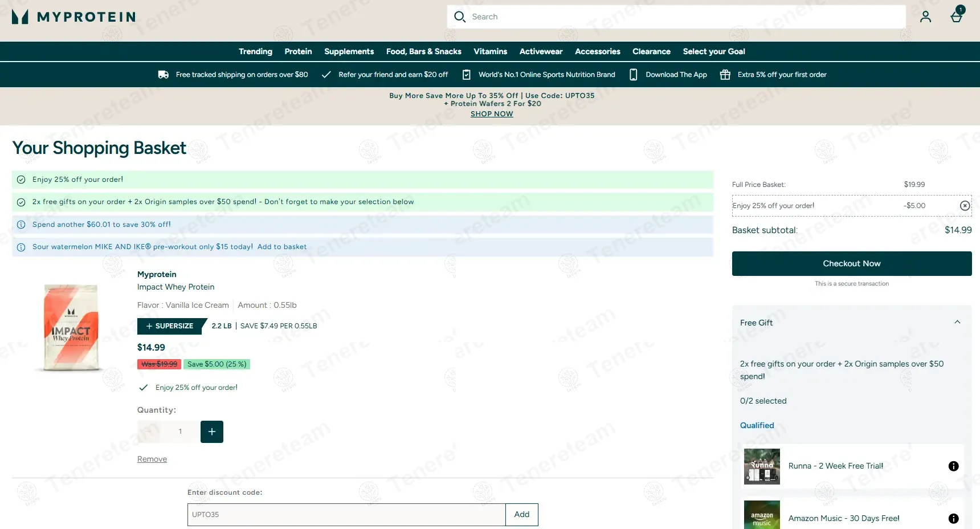Open the account profile icon

tap(925, 17)
